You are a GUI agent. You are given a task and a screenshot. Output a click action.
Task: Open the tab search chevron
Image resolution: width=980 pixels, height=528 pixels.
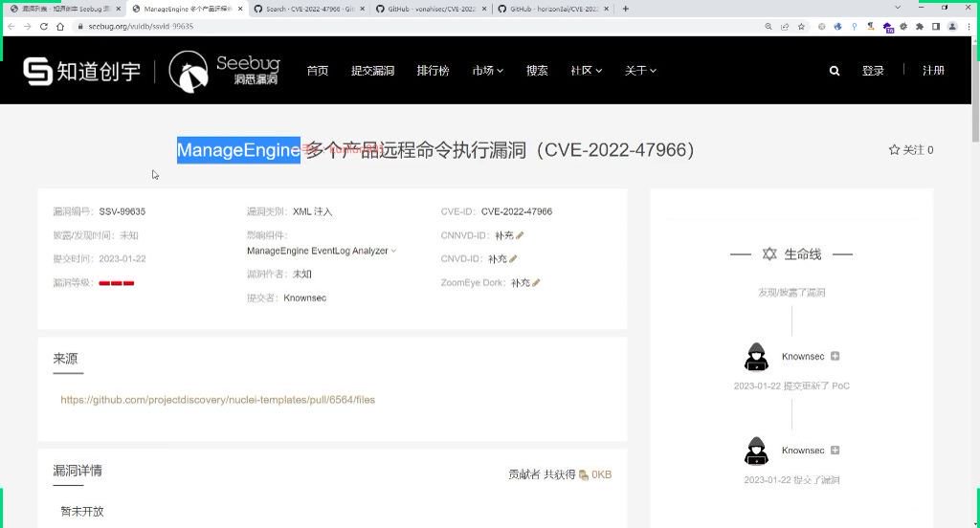pos(898,8)
